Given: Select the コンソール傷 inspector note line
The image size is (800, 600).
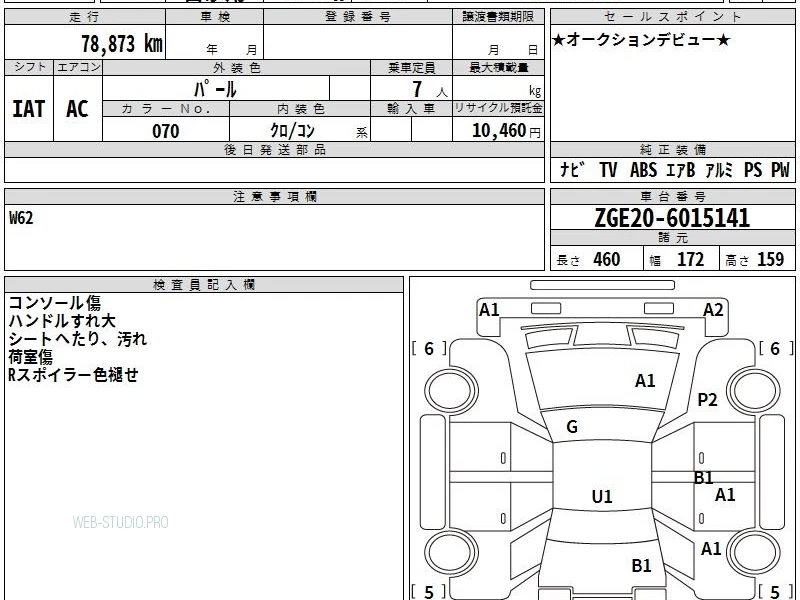Looking at the screenshot, I should click(55, 303).
